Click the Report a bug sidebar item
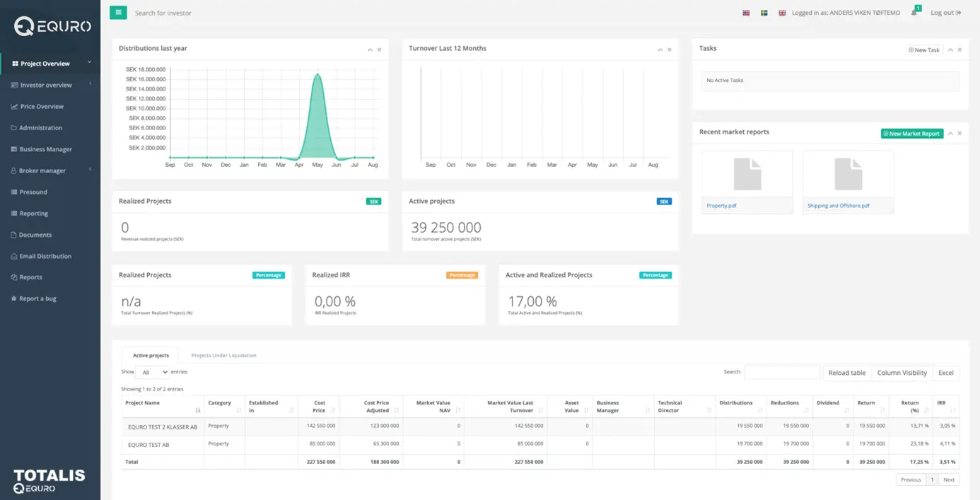Image resolution: width=980 pixels, height=500 pixels. (x=37, y=298)
